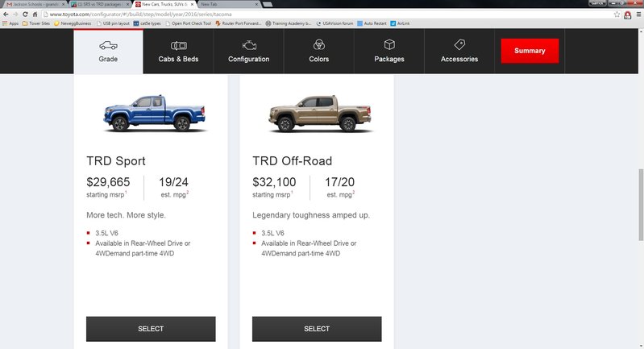The width and height of the screenshot is (644, 349).
Task: Click the 17/20 est. mpg value
Action: click(x=339, y=182)
